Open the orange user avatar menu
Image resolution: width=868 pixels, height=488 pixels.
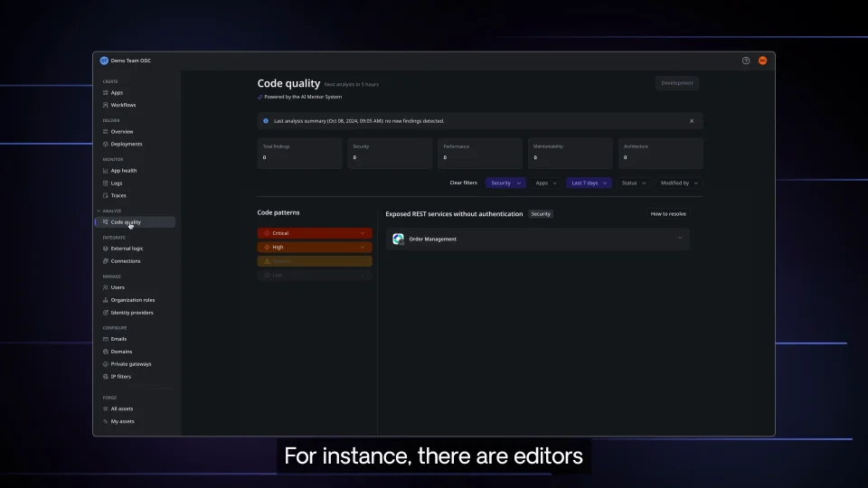763,61
